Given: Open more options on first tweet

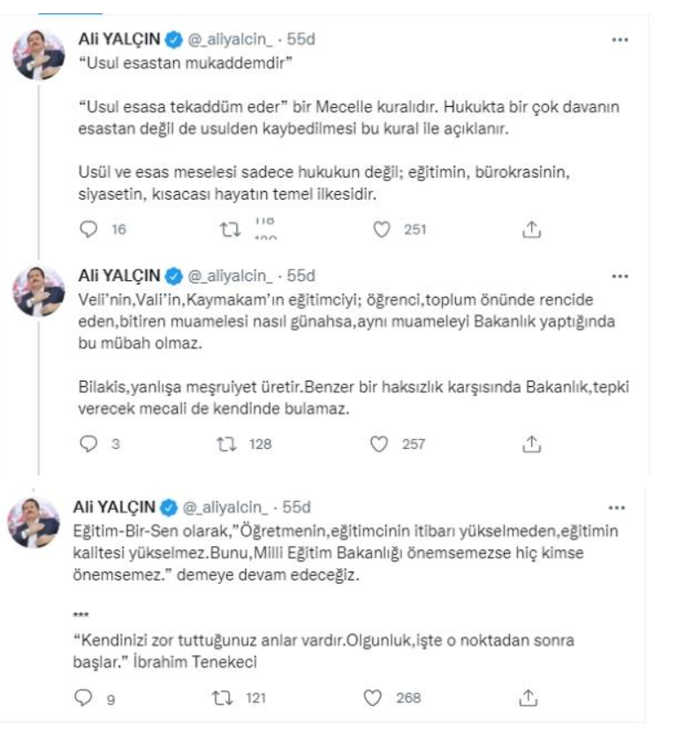Looking at the screenshot, I should coord(620,41).
